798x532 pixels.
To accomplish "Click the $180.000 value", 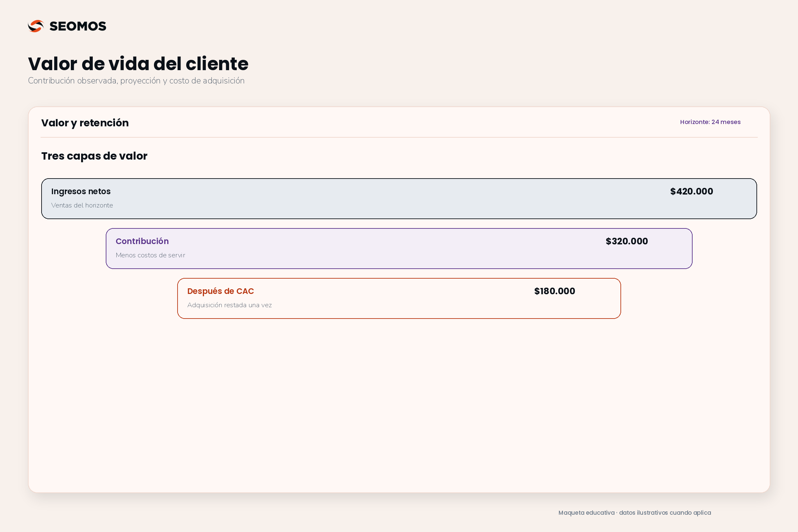I will (x=554, y=291).
